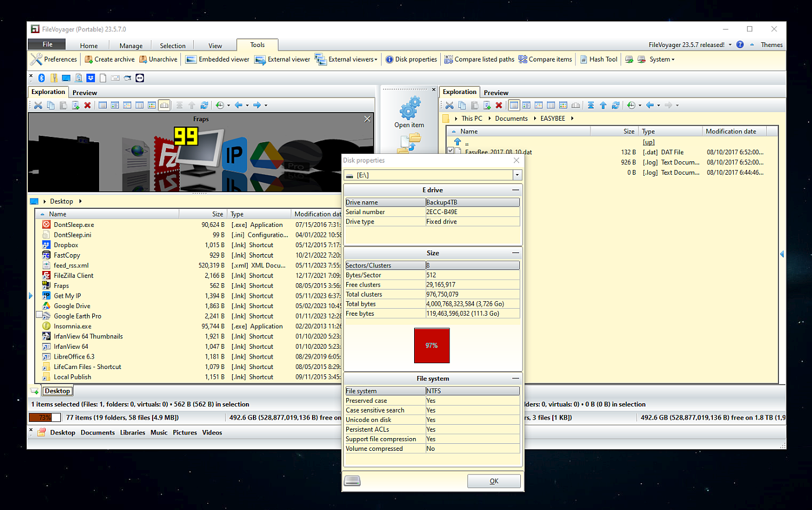Collapse the File system section

515,379
